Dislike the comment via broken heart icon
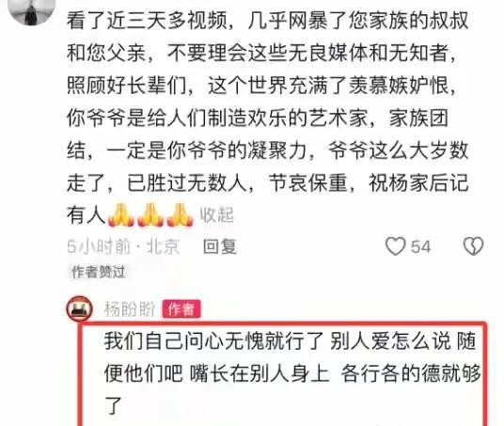Image resolution: width=504 pixels, height=426 pixels. (473, 246)
